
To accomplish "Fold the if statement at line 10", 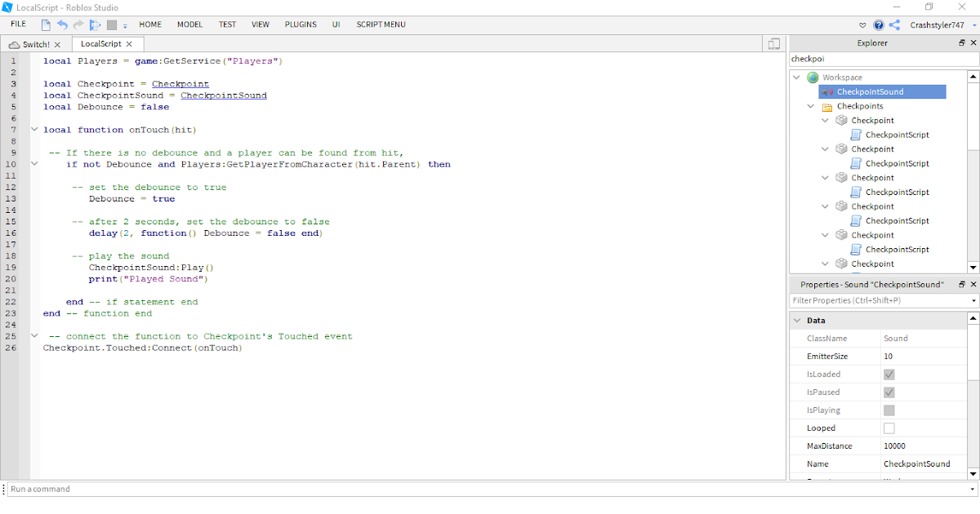I will (34, 164).
